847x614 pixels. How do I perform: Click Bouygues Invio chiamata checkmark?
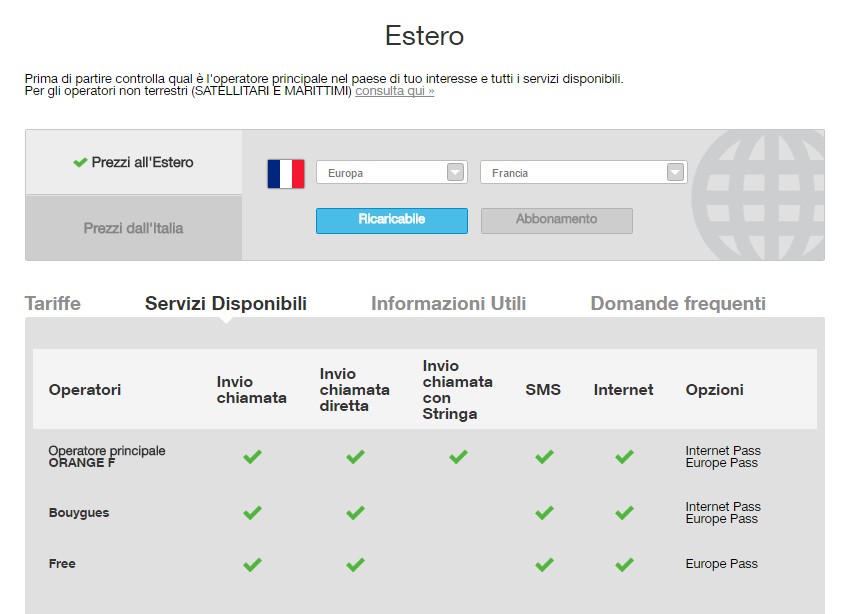[x=252, y=512]
